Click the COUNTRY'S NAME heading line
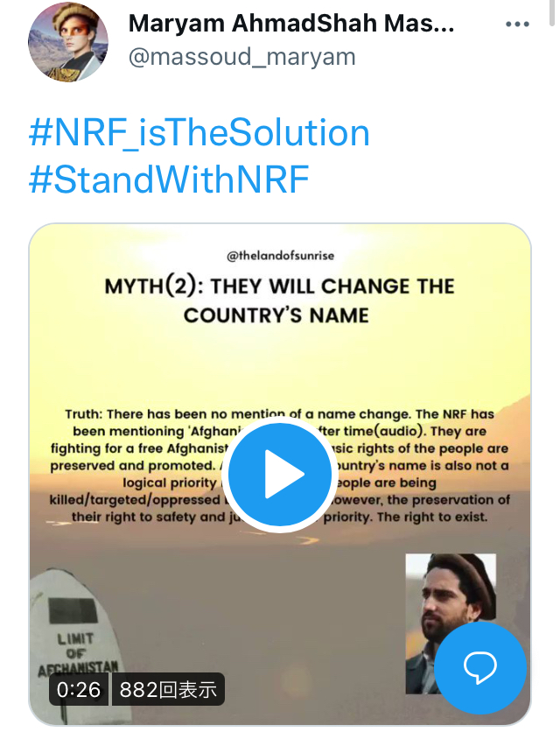The image size is (560, 739). click(x=276, y=315)
